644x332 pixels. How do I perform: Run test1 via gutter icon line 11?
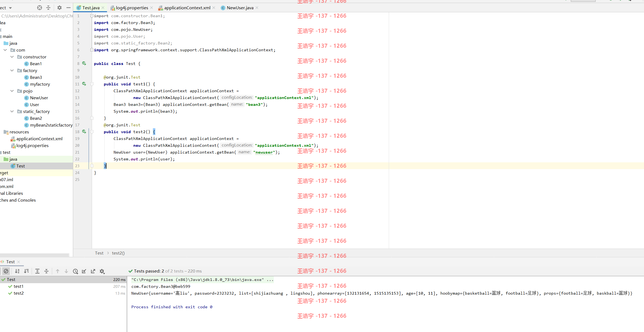(84, 84)
